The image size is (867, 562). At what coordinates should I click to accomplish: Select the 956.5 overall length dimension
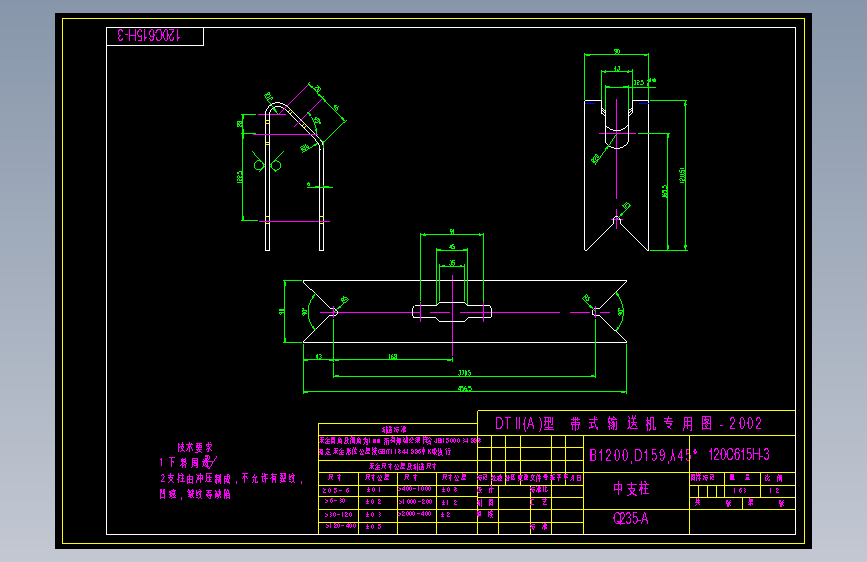click(464, 389)
